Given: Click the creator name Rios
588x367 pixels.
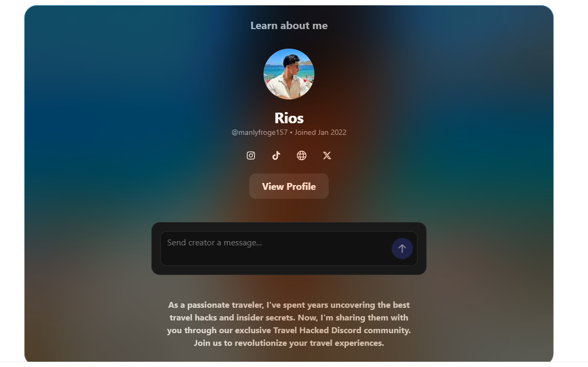Looking at the screenshot, I should point(289,118).
